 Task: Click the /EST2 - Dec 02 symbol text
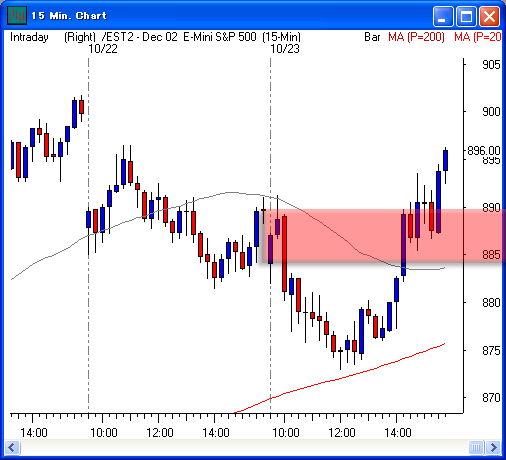tap(140, 37)
